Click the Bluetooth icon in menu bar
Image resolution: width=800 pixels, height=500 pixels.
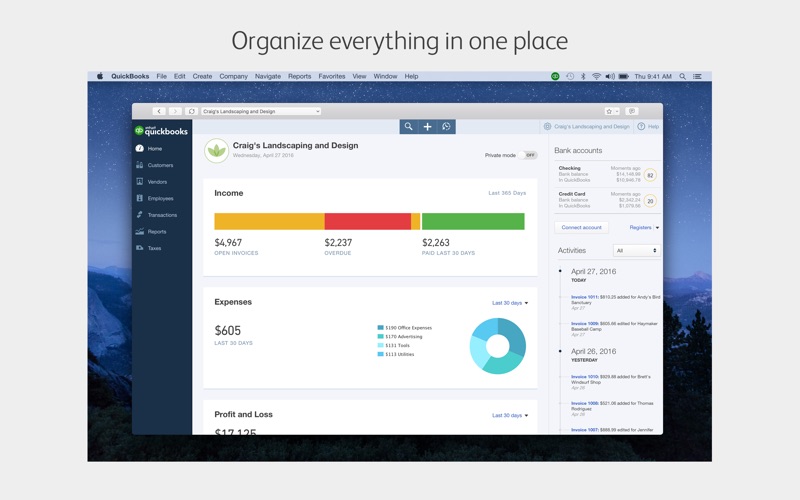[583, 76]
